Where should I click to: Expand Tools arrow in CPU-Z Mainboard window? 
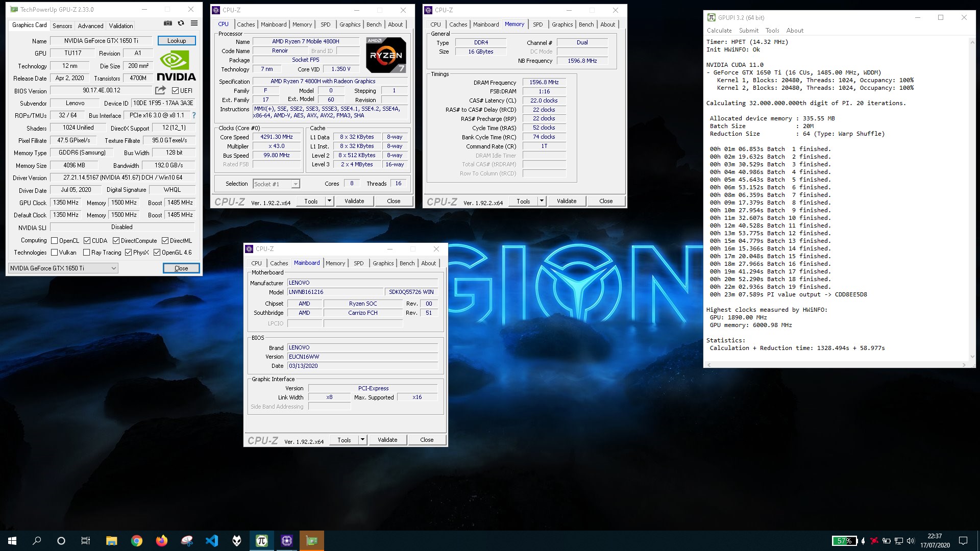[362, 440]
